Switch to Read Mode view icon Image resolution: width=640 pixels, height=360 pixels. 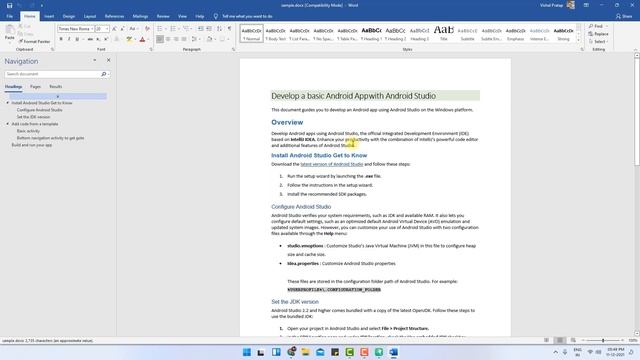coord(546,340)
